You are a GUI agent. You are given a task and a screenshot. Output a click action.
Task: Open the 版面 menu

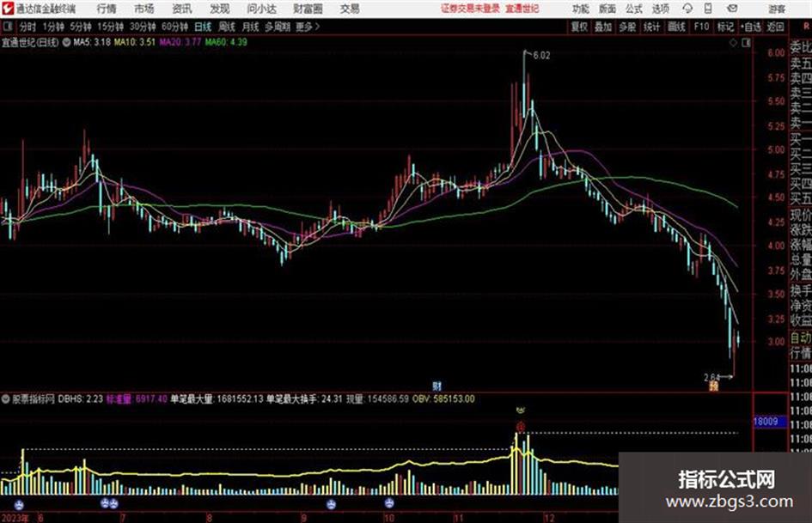[x=607, y=9]
